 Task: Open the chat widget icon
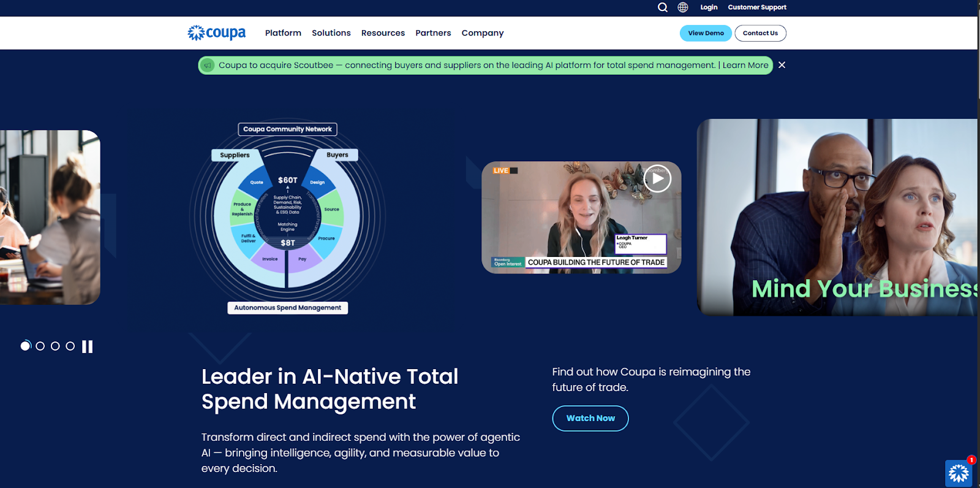tap(959, 473)
